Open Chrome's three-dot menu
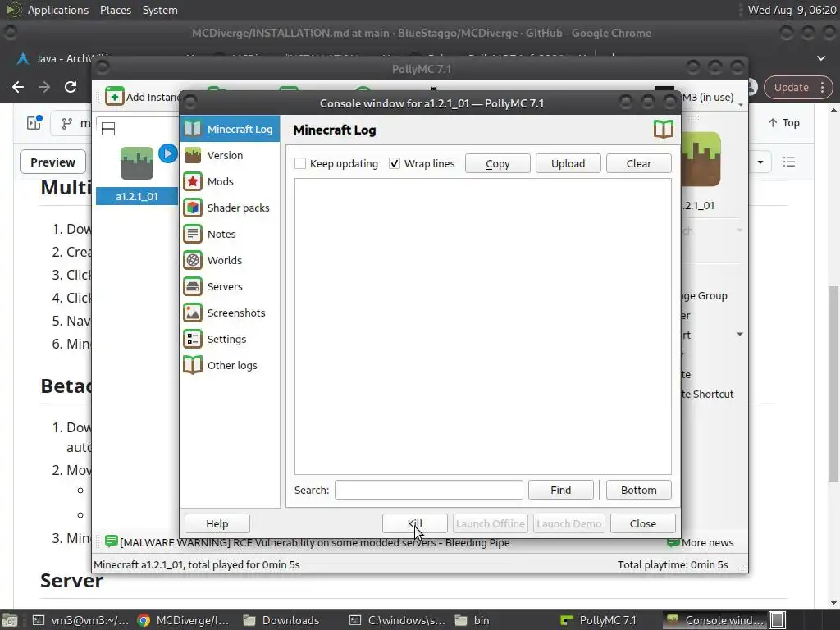 (822, 87)
